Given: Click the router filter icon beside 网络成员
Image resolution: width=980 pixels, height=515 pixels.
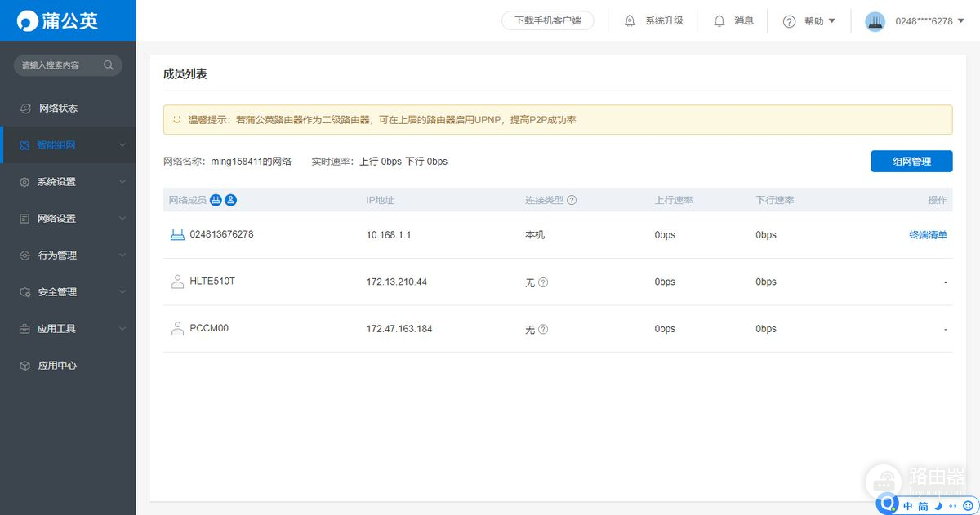Looking at the screenshot, I should 216,200.
